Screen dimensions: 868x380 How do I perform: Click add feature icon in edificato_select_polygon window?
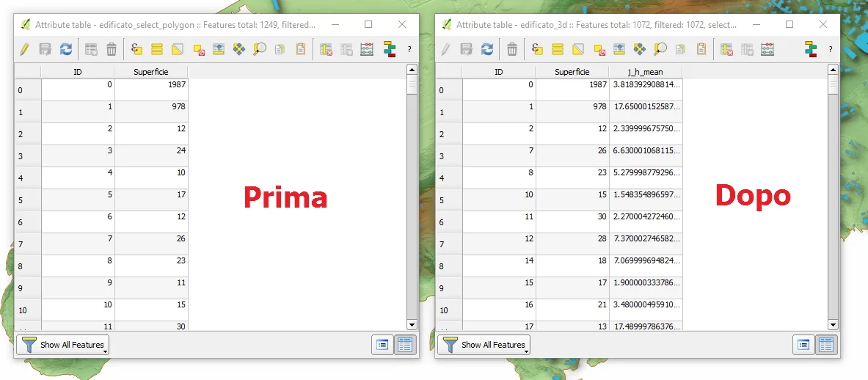91,49
